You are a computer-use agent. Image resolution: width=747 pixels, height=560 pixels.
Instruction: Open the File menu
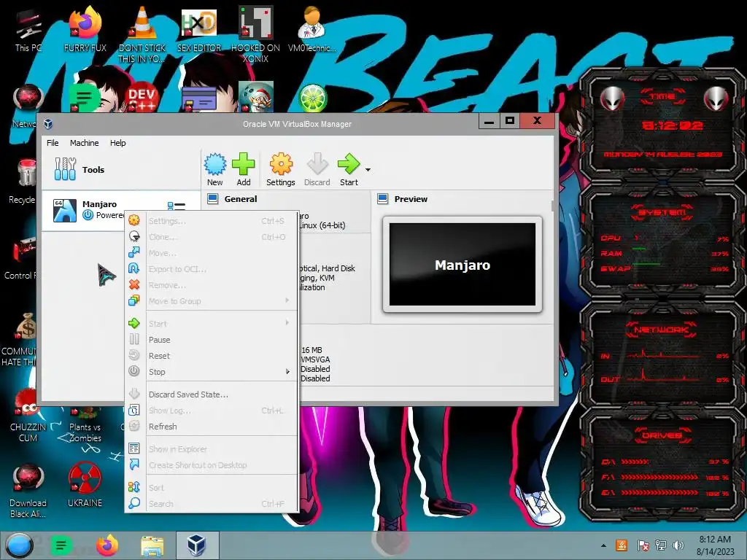[x=53, y=143]
